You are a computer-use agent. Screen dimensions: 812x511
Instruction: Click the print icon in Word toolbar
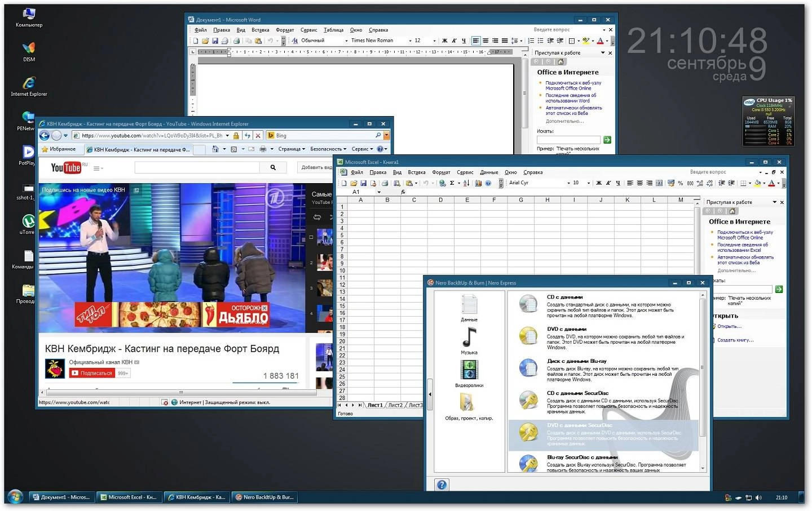pos(236,41)
